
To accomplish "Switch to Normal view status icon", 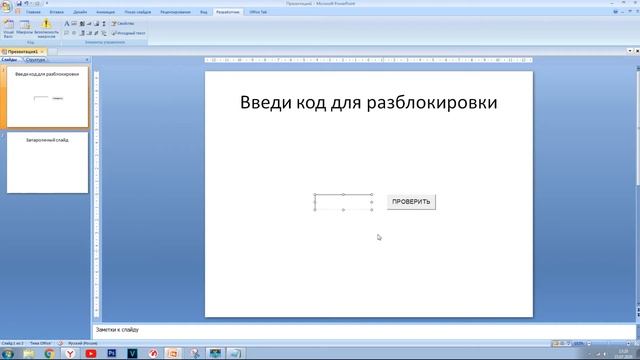I will pyautogui.click(x=556, y=344).
